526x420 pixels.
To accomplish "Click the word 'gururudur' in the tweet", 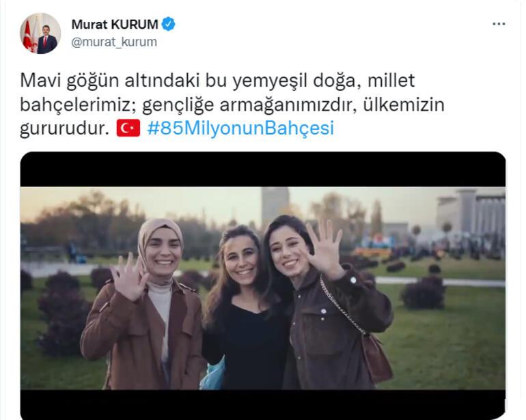I will [x=64, y=128].
